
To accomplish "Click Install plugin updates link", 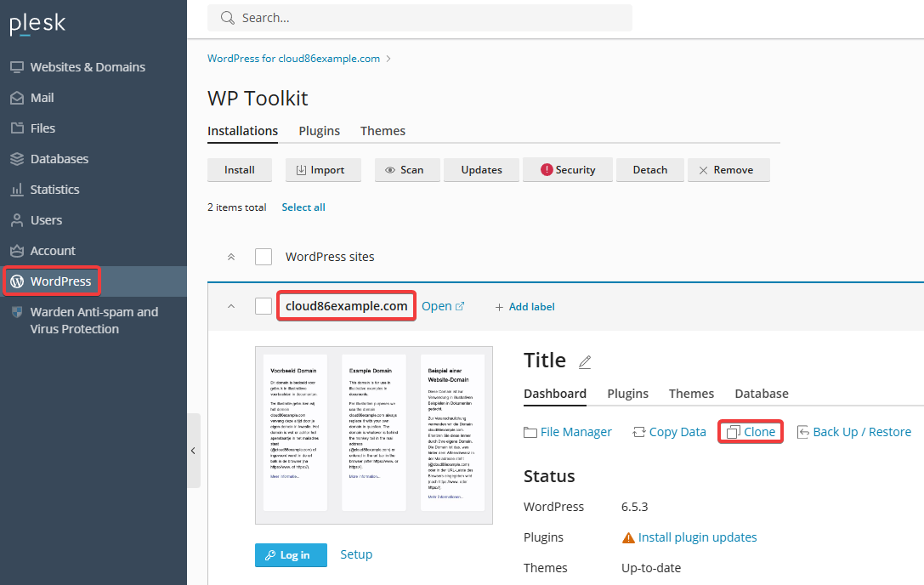I will (x=698, y=538).
